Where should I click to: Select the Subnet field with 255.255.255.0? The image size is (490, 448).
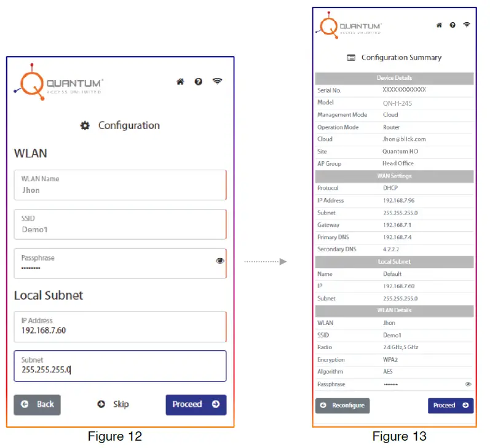pos(120,366)
